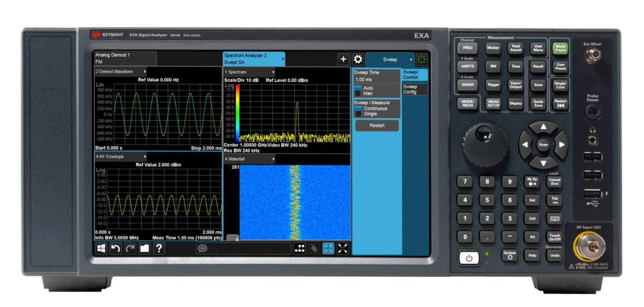Click the Center 1.00000 GHz readout
The height and width of the screenshot is (307, 644).
(245, 145)
